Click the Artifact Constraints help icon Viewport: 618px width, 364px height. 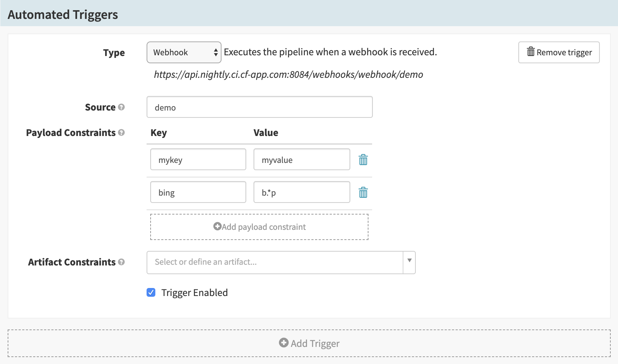121,262
